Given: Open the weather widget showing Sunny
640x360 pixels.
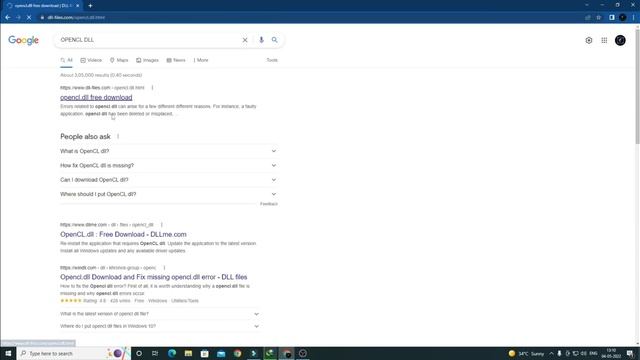Looking at the screenshot, I should click(526, 353).
